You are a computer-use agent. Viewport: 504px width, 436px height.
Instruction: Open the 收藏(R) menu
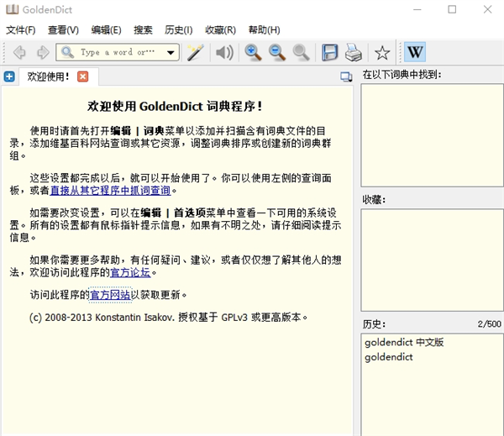click(x=220, y=30)
